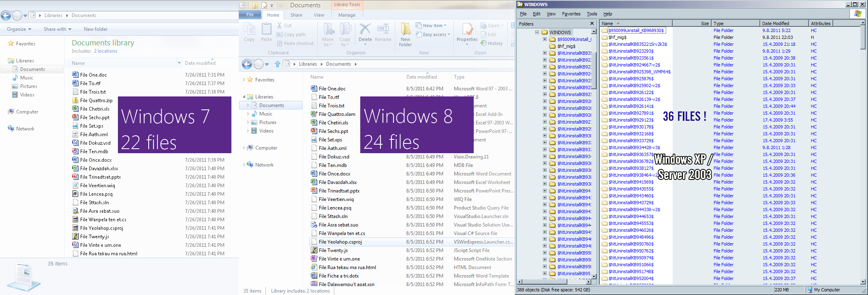Switch to the Share ribbon tab

click(296, 15)
